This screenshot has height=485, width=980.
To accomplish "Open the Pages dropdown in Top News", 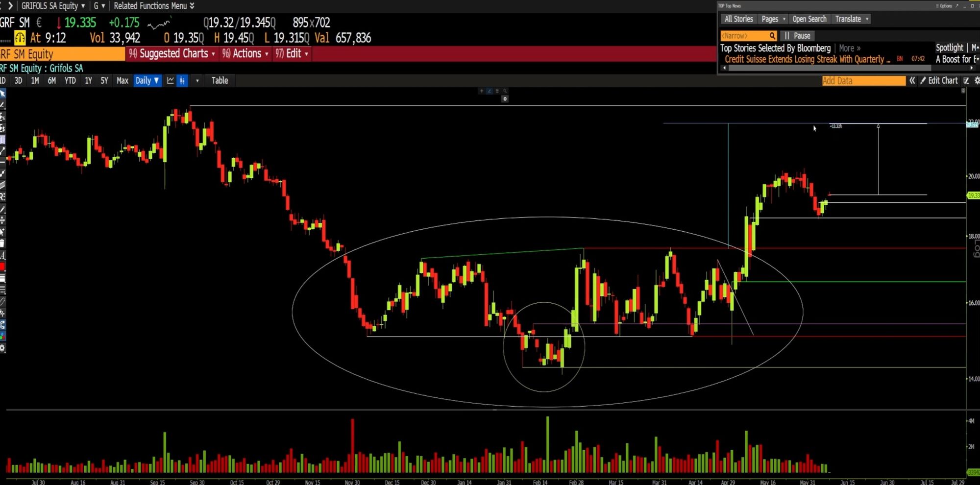I will coord(773,19).
